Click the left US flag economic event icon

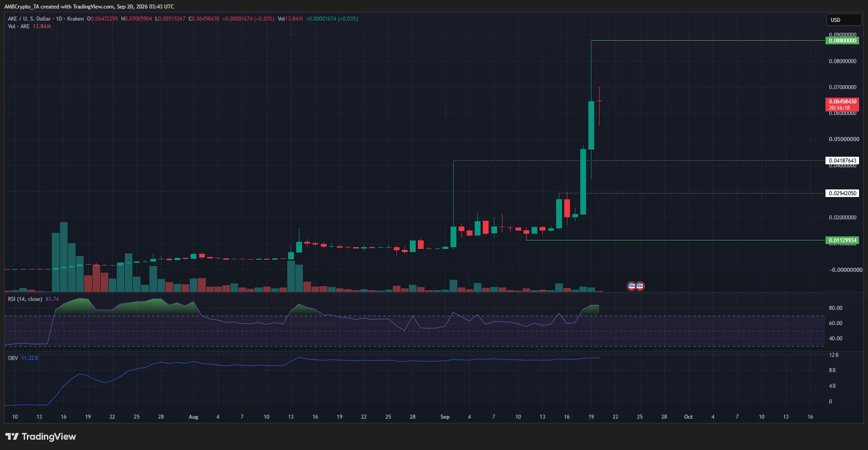tap(631, 286)
